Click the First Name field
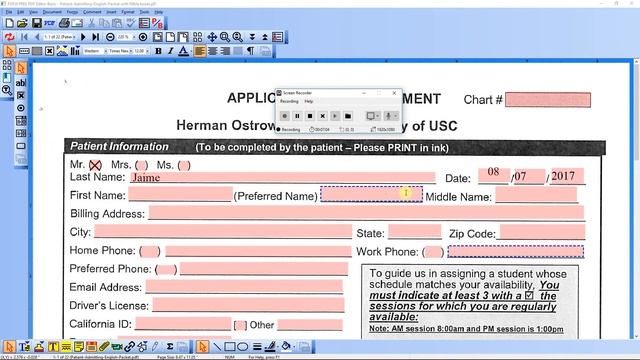The height and width of the screenshot is (360, 640). [x=180, y=194]
